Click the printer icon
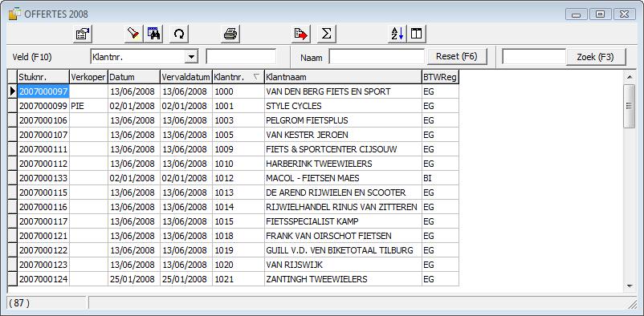 point(230,34)
